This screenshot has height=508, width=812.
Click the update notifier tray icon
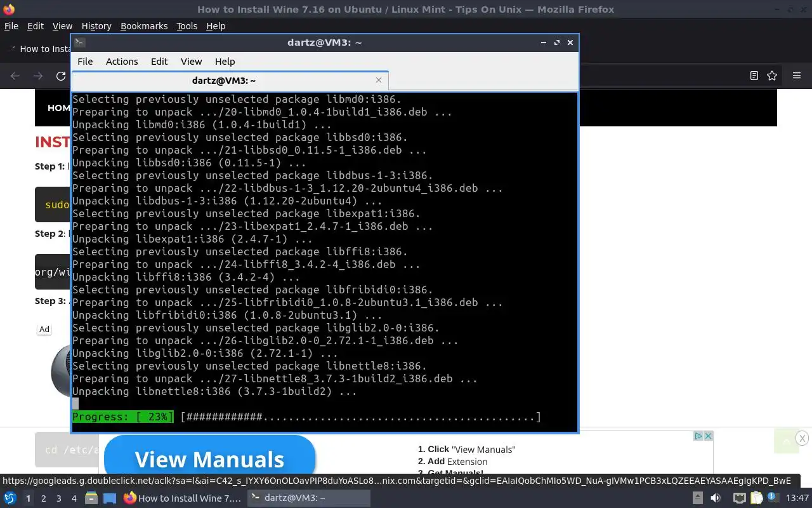(x=774, y=498)
